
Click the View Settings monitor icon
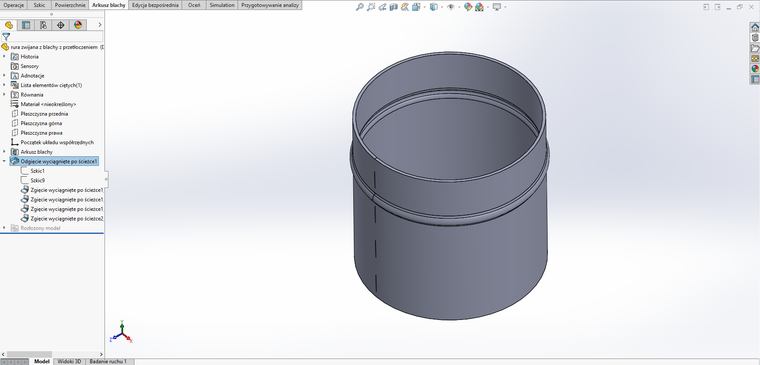pos(497,7)
